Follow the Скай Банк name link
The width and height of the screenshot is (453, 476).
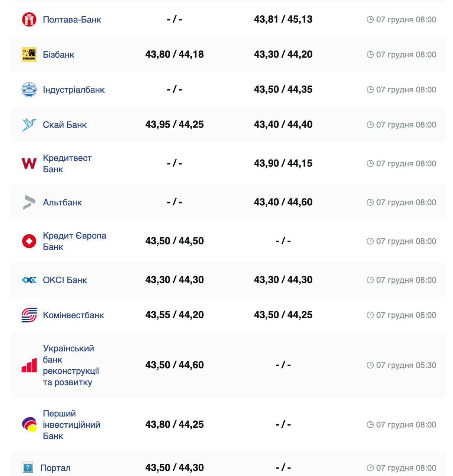pos(65,125)
